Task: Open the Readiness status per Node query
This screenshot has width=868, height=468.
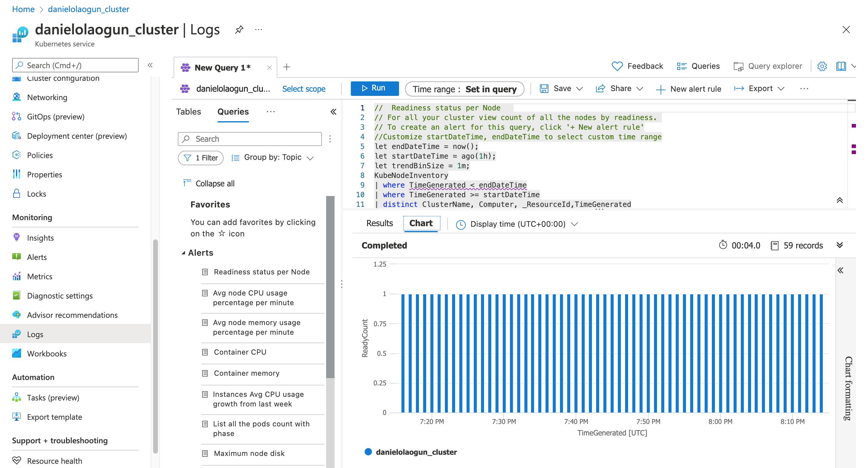Action: click(x=262, y=272)
